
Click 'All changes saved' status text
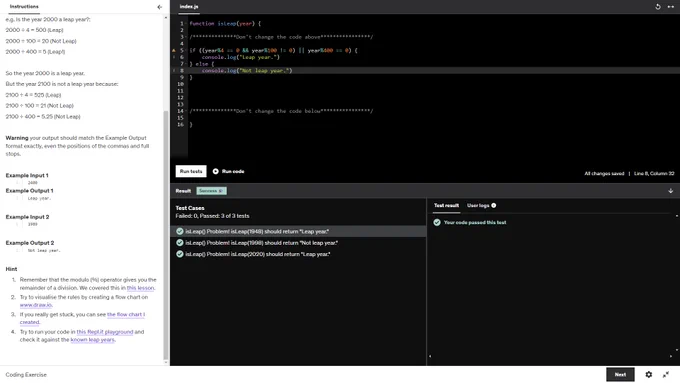pyautogui.click(x=604, y=173)
